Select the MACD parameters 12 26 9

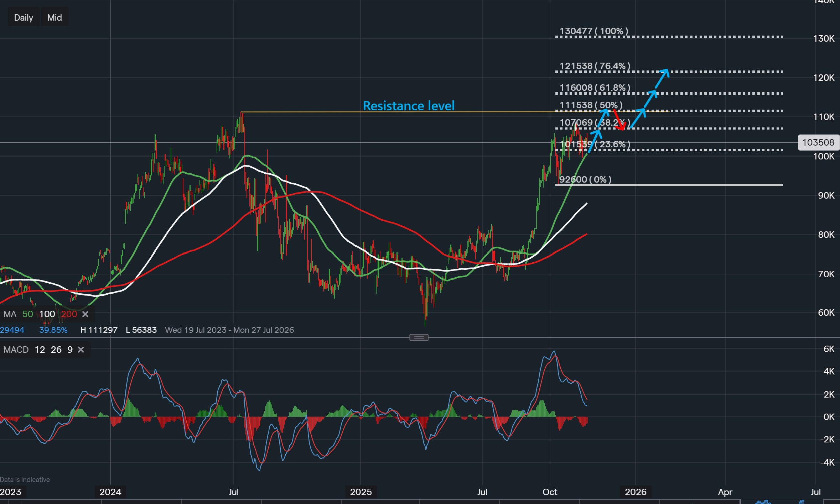(x=53, y=350)
